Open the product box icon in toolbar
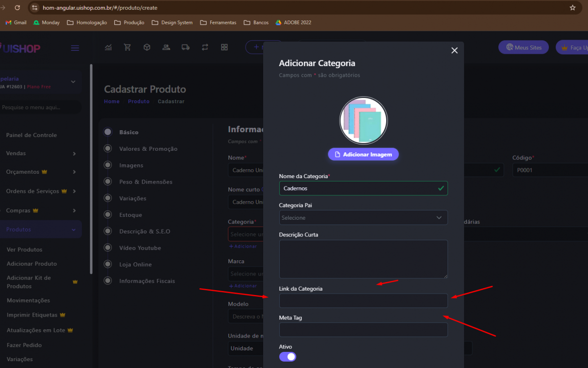This screenshot has height=368, width=588. coord(147,47)
